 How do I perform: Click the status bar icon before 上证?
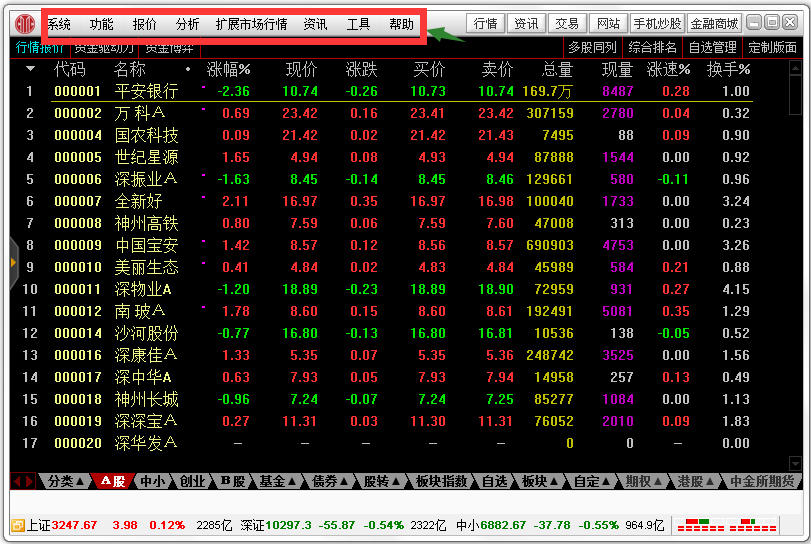tap(18, 526)
